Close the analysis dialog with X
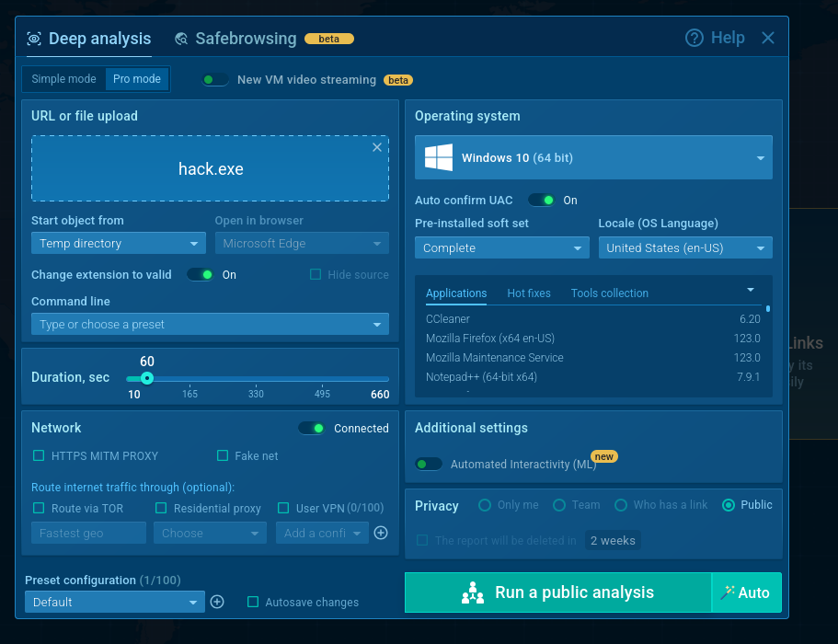838x644 pixels. (x=767, y=38)
